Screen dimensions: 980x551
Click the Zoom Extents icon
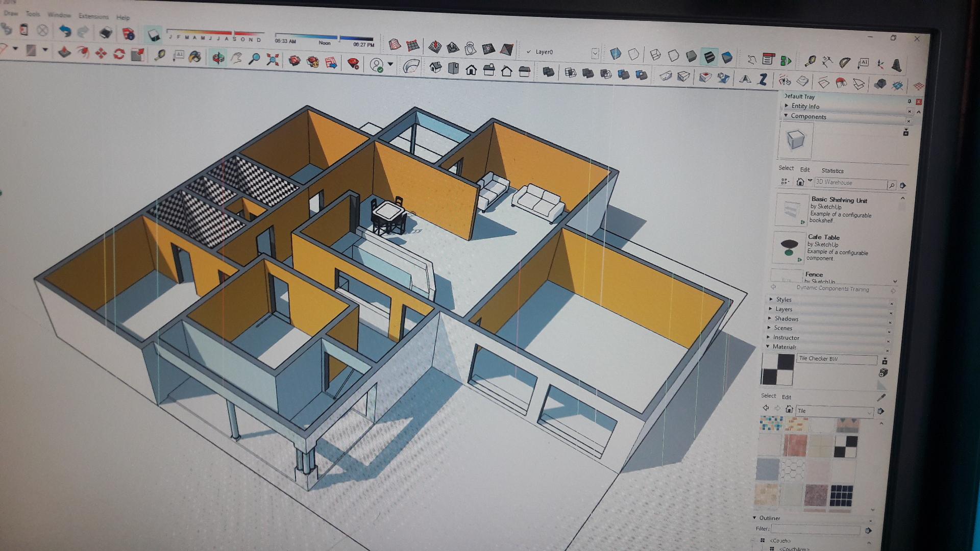pos(273,60)
